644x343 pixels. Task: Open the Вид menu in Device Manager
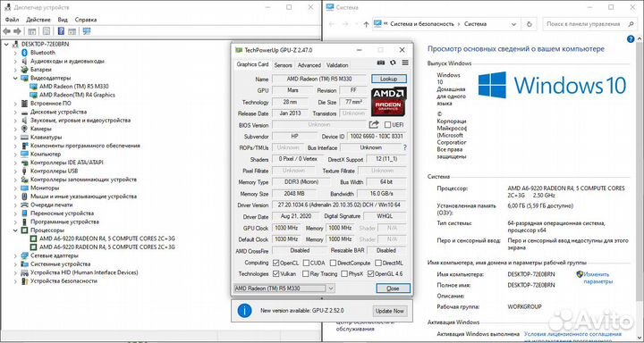click(63, 20)
